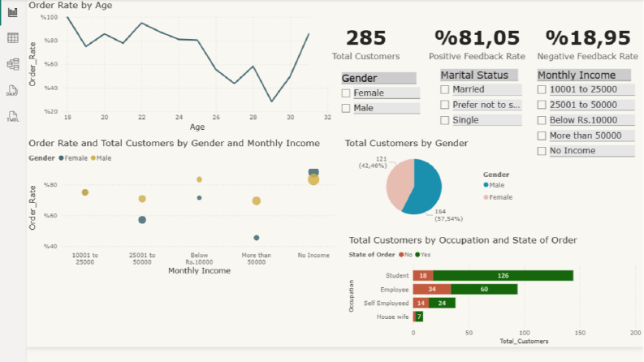
Task: Select Self Employeed segment labeled 14
Action: (421, 304)
